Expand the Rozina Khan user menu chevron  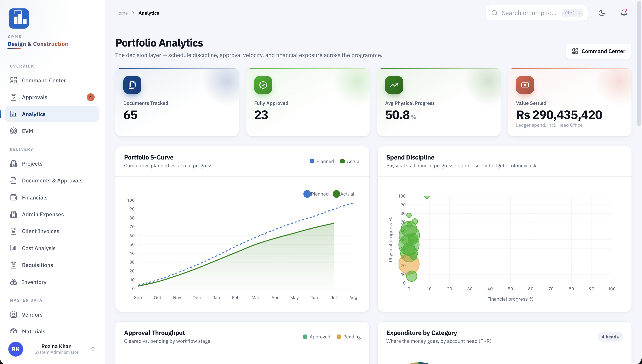pyautogui.click(x=93, y=349)
